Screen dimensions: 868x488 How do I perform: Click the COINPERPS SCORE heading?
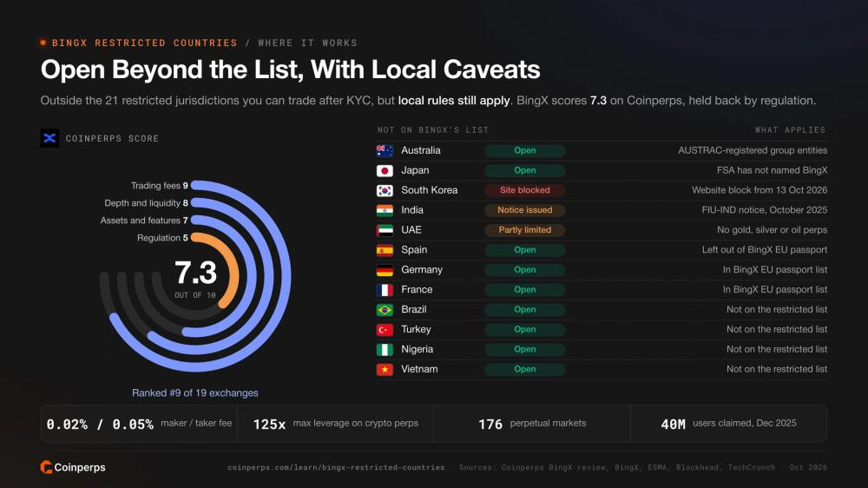(x=112, y=138)
